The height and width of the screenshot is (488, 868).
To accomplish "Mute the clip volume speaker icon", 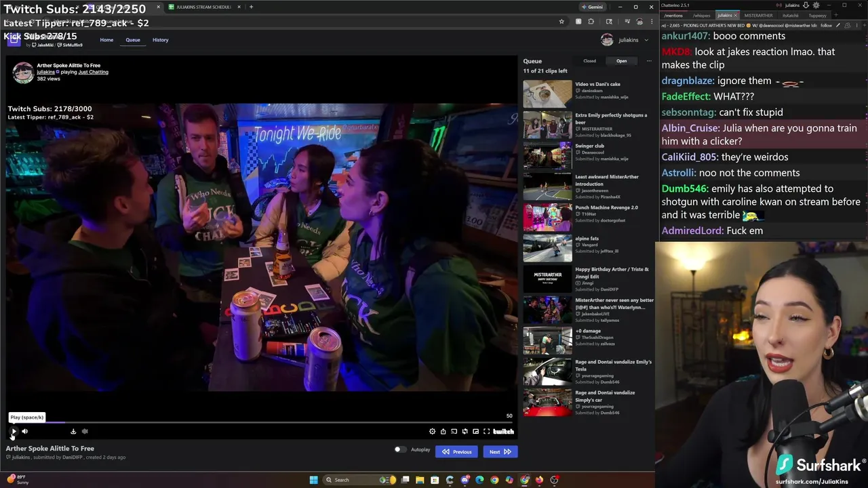I will click(25, 431).
